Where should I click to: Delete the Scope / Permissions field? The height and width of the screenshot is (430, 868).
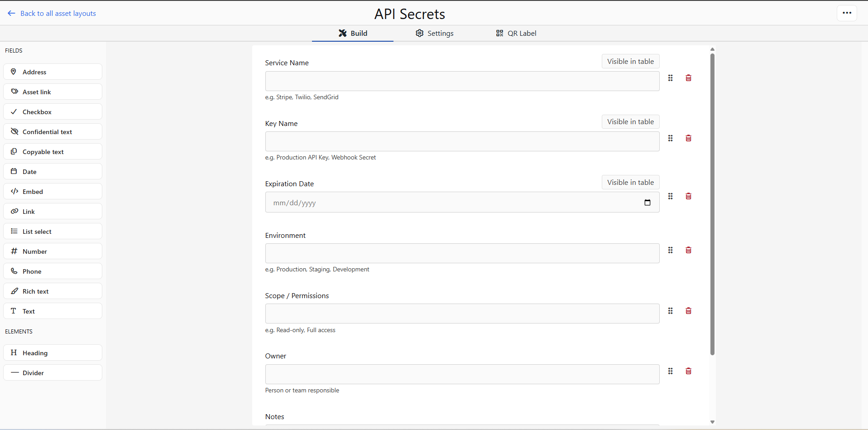tap(688, 311)
